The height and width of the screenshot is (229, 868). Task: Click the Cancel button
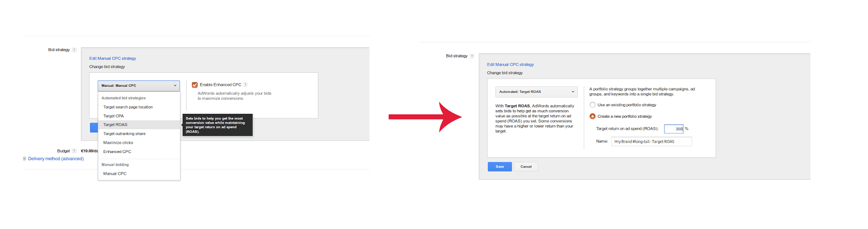pos(526,167)
